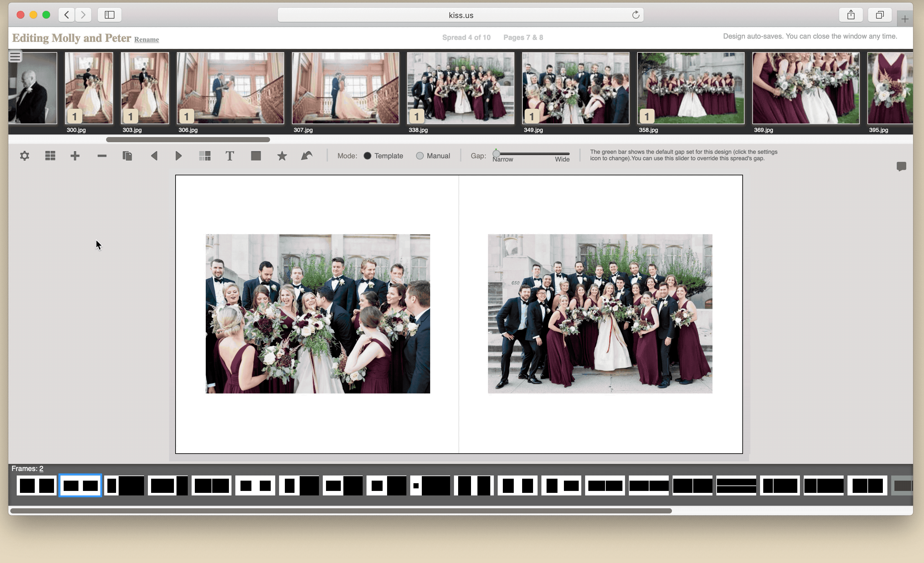Select thumbnail 349.jpg
This screenshot has height=563, width=924.
tap(575, 88)
